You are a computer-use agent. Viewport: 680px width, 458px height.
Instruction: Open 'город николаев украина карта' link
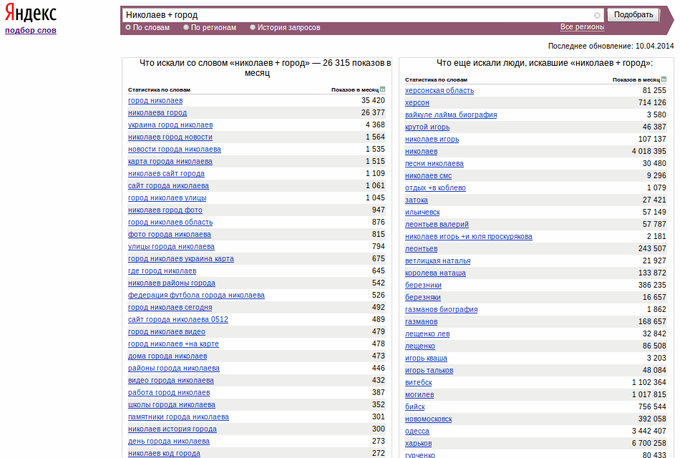(181, 258)
